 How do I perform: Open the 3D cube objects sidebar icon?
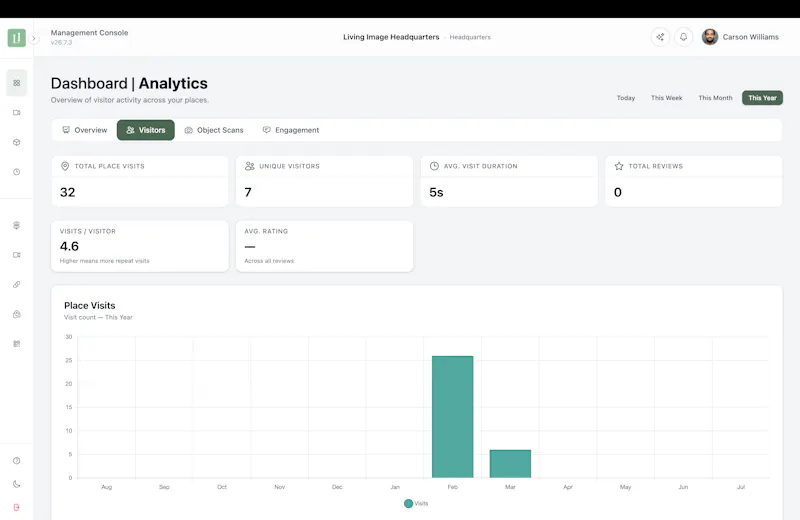click(16, 142)
